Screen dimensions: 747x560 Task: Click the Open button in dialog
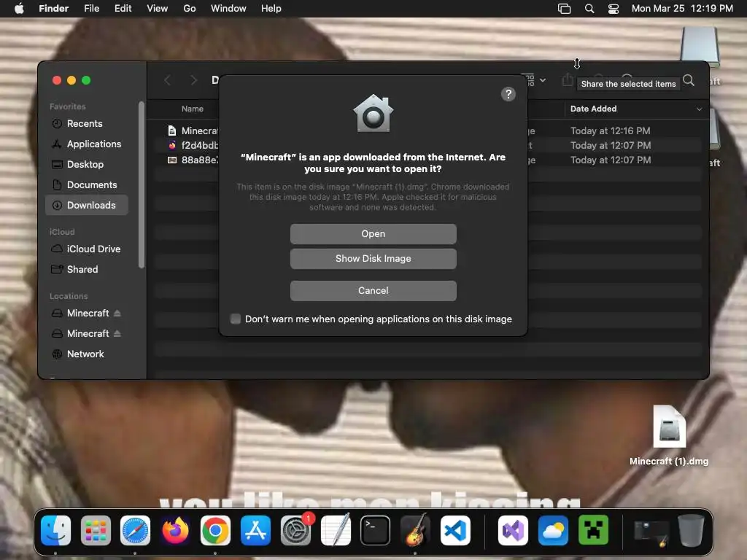(x=373, y=234)
